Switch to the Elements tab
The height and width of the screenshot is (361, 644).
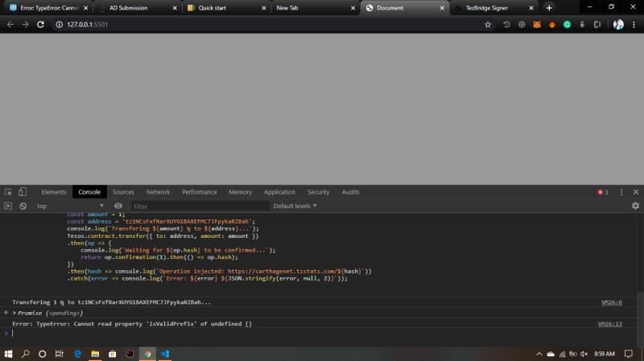tap(54, 192)
